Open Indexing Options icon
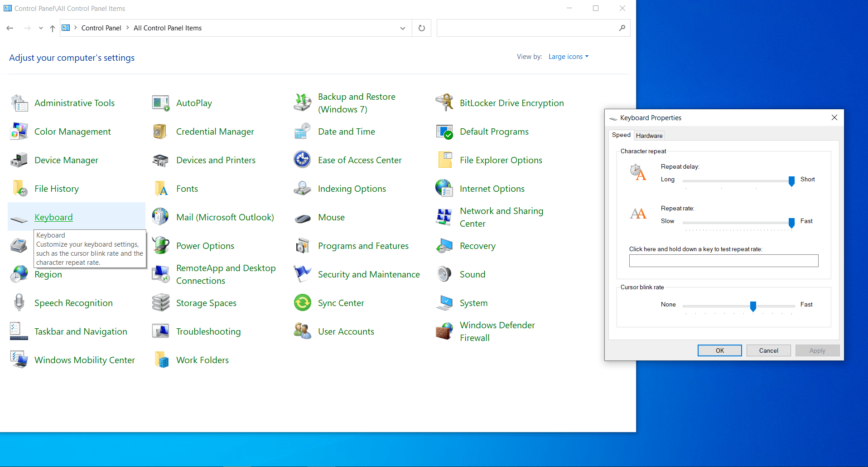The width and height of the screenshot is (868, 467). pos(303,189)
